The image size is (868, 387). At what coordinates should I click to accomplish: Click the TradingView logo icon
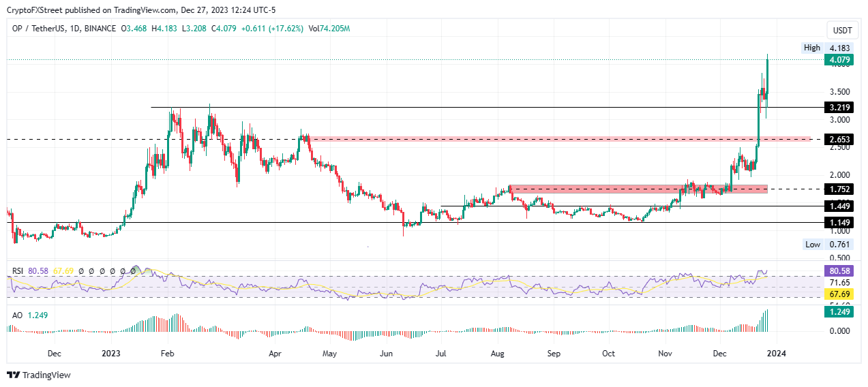click(13, 375)
